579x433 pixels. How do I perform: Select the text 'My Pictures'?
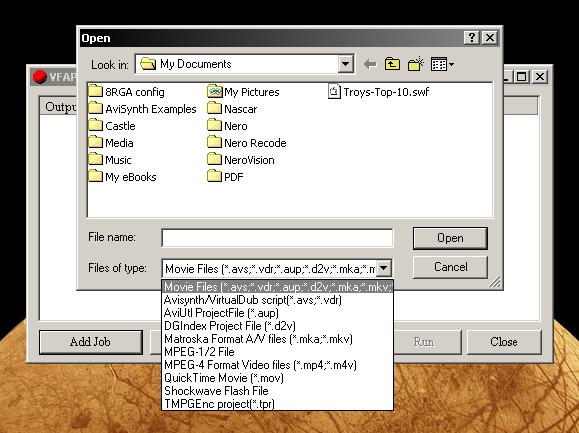coord(251,92)
